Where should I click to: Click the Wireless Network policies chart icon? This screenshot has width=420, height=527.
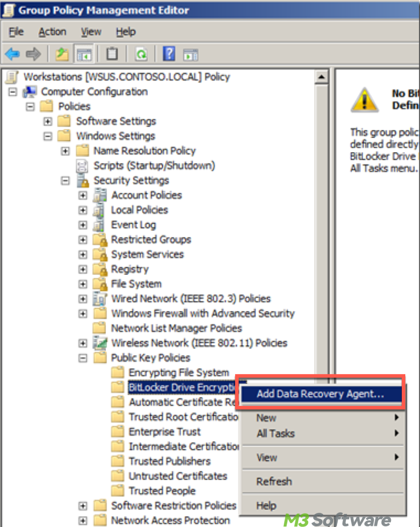coord(100,343)
